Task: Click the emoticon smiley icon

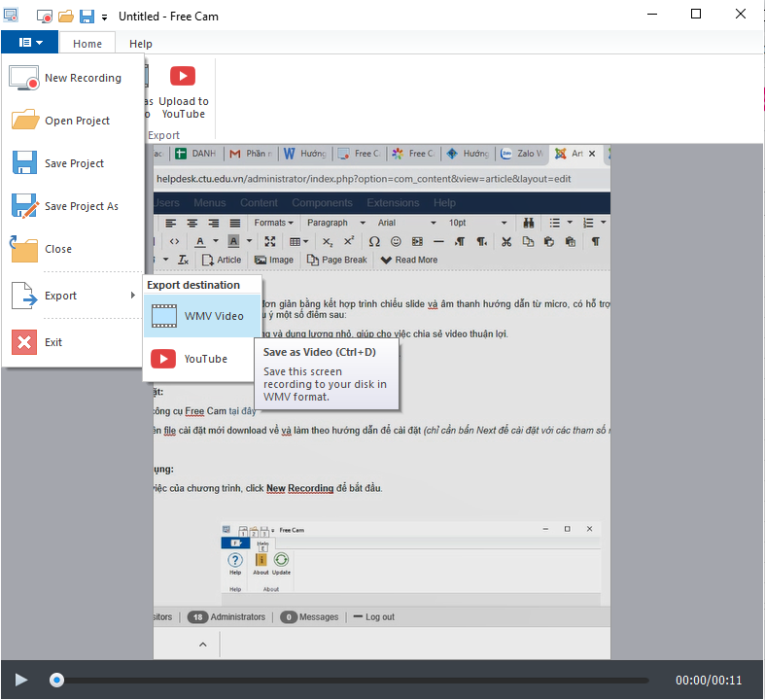Action: pos(396,241)
